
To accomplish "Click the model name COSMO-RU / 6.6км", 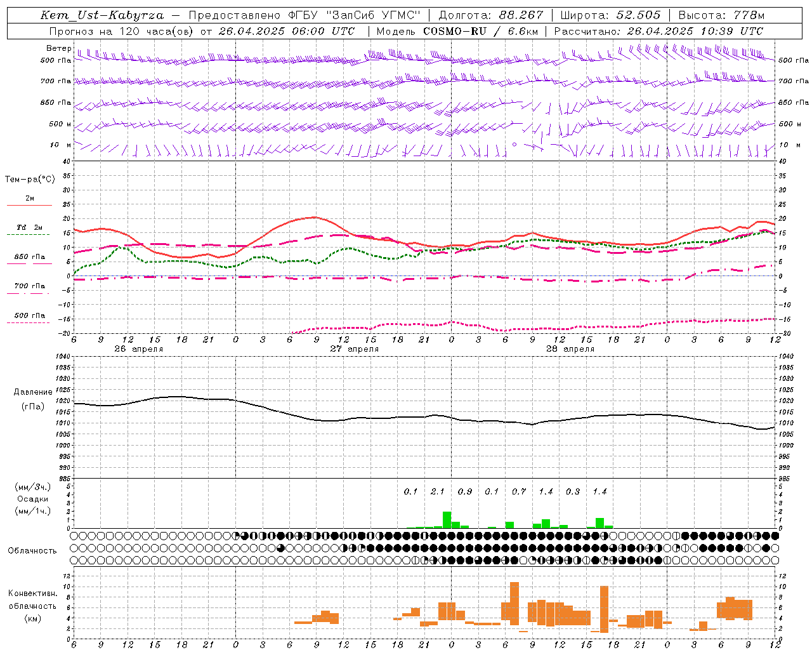I will click(481, 31).
